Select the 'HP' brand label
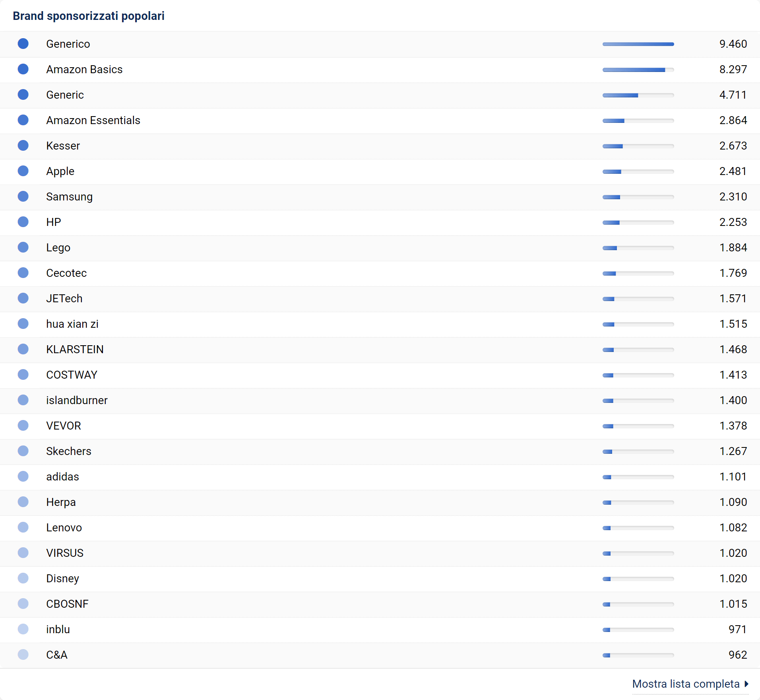The width and height of the screenshot is (760, 700). click(x=53, y=222)
